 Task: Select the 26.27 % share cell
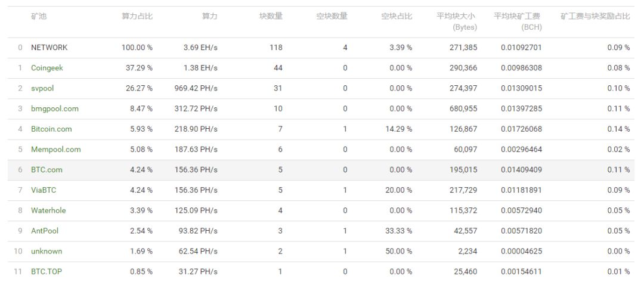pyautogui.click(x=139, y=88)
